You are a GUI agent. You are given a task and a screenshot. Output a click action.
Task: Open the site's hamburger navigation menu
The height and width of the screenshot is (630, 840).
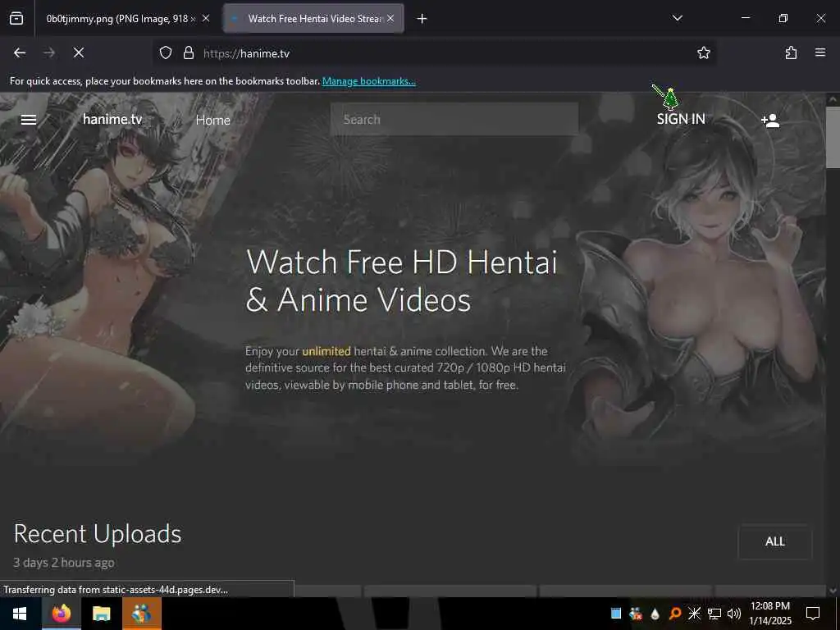[x=29, y=120]
